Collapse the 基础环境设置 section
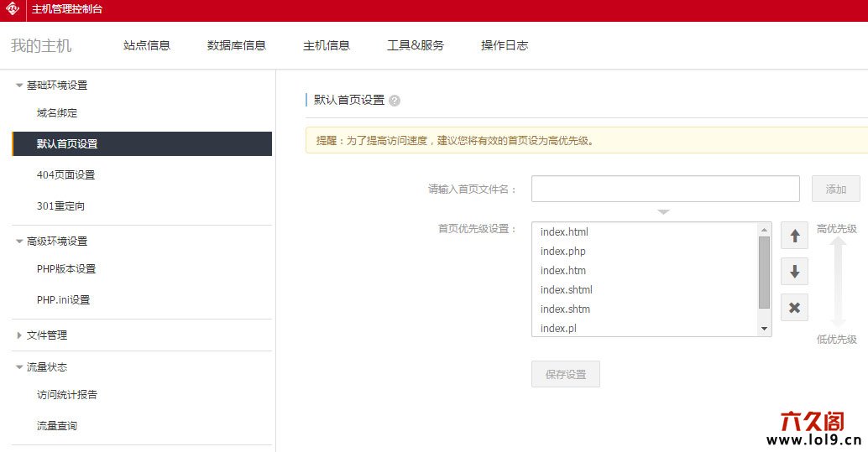Image resolution: width=868 pixels, height=452 pixels. [19, 86]
